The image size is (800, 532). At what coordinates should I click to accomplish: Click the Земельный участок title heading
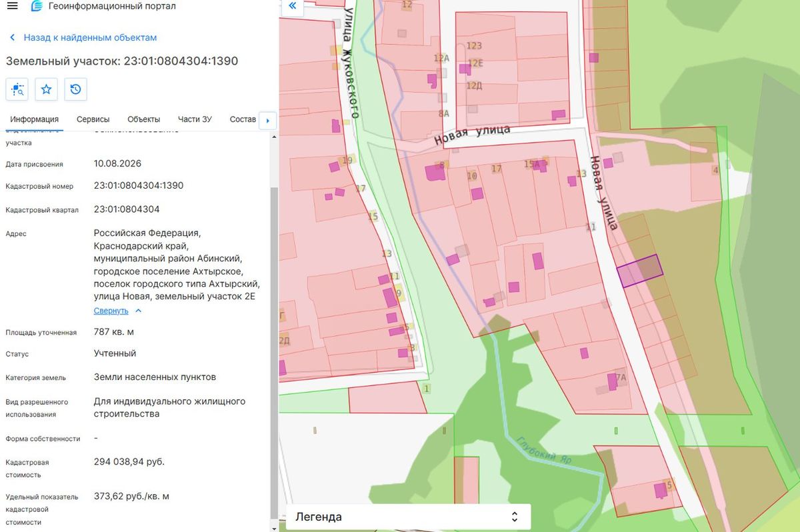pos(122,61)
